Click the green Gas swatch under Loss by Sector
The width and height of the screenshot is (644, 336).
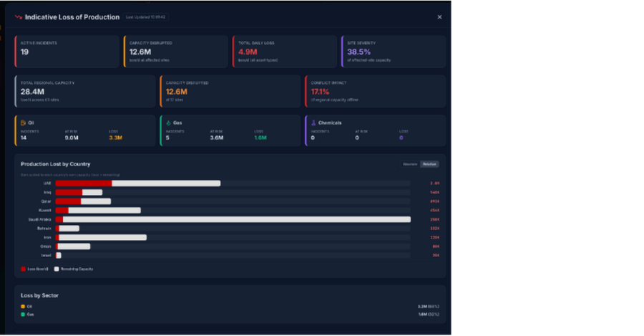point(23,314)
